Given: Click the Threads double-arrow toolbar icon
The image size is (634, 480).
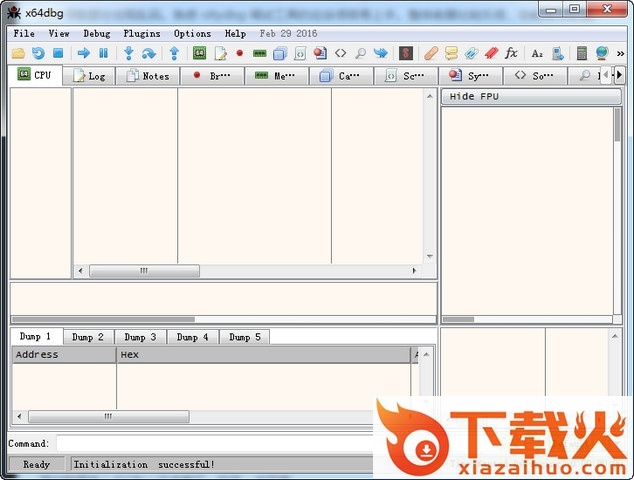Looking at the screenshot, I should click(x=380, y=53).
